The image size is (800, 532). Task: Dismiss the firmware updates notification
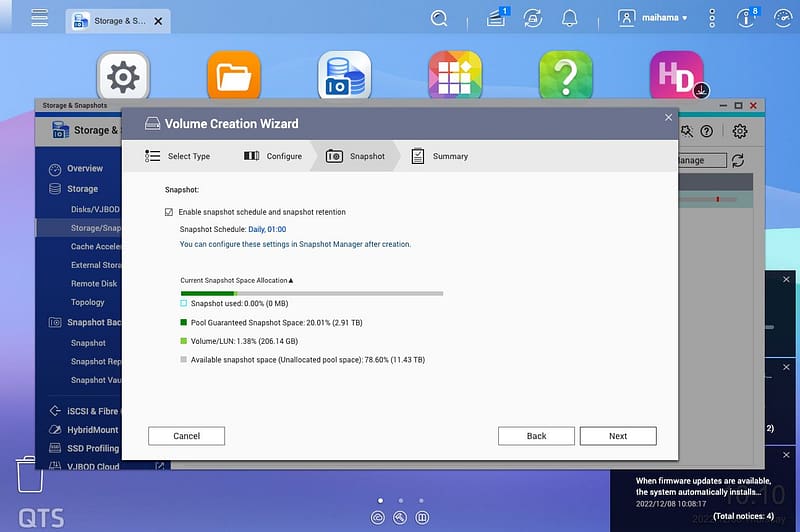click(786, 454)
